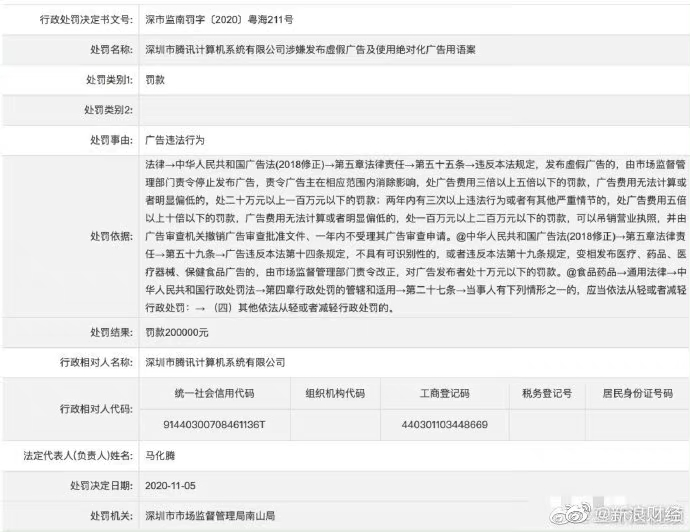The width and height of the screenshot is (690, 532).
Task: Click the decision date 2020-11-05
Action: point(171,486)
